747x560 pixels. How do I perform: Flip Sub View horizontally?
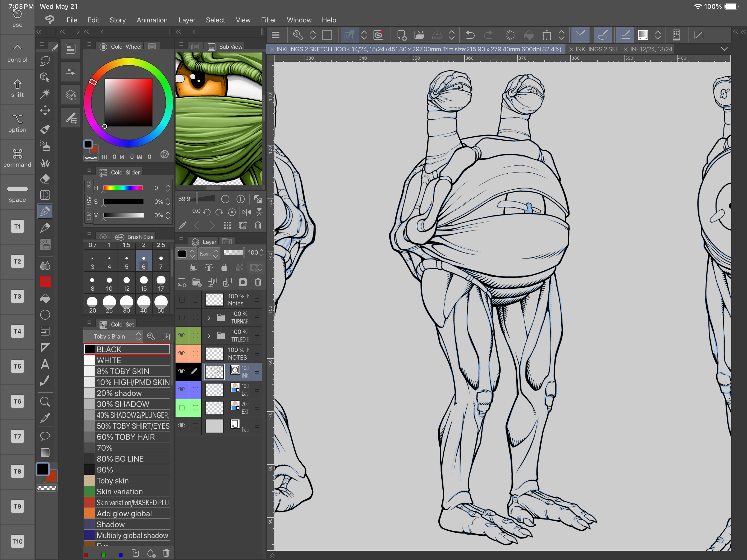tap(247, 212)
